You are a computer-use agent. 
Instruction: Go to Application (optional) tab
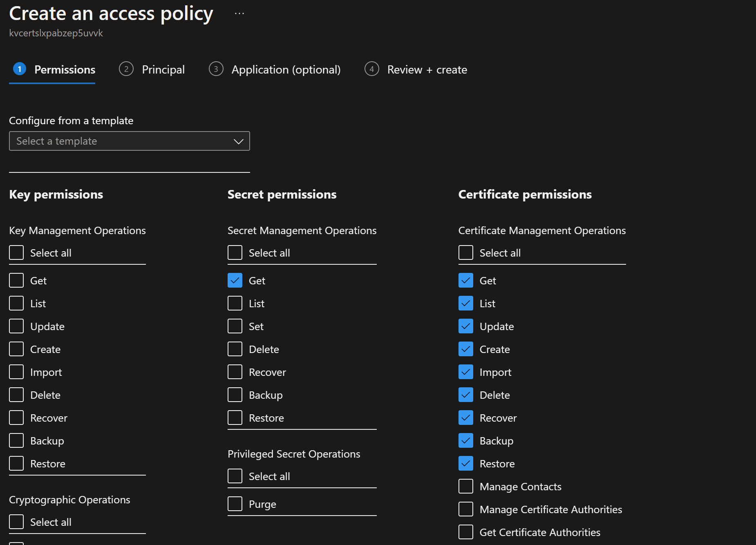[286, 69]
